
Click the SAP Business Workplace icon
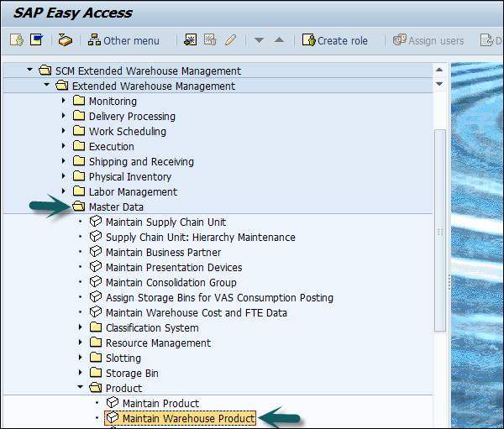tap(65, 40)
